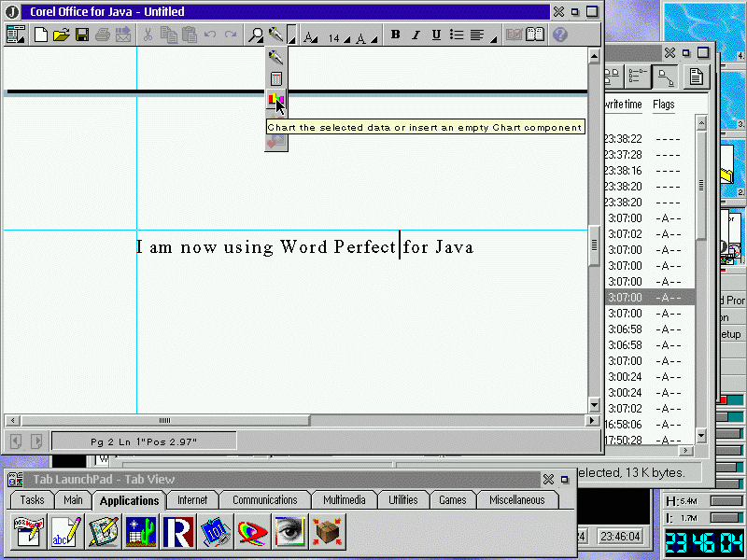Click the document vertical scrollbar thumb

[594, 245]
